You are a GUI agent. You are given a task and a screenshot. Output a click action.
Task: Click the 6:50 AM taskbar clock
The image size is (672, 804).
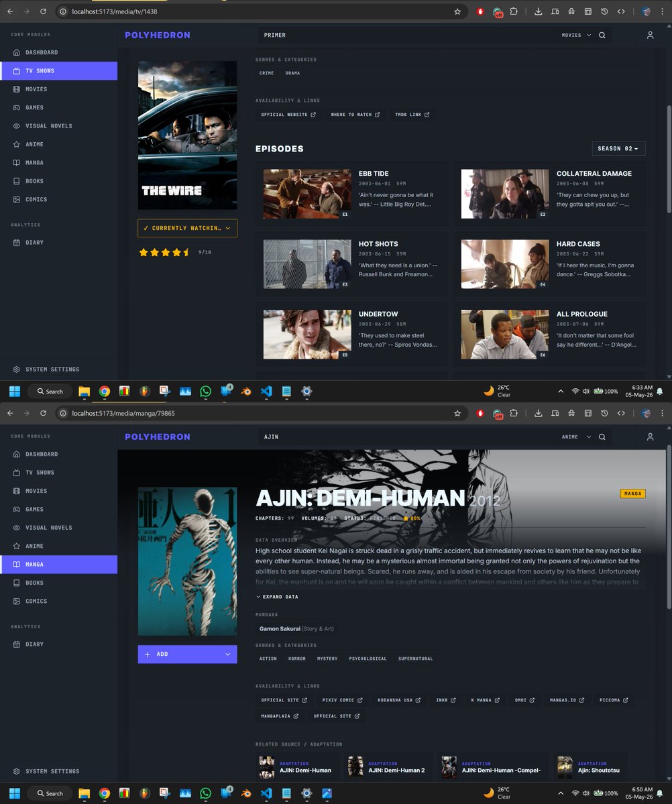click(638, 793)
